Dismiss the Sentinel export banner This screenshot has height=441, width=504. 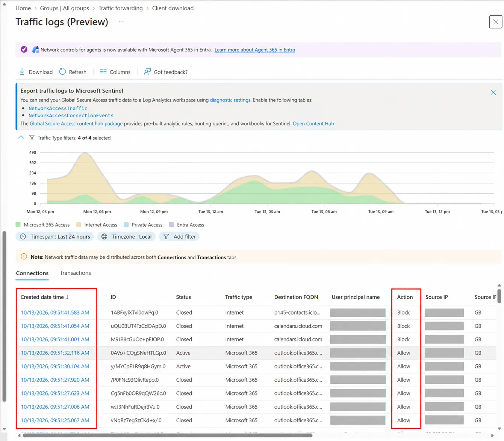[x=493, y=92]
